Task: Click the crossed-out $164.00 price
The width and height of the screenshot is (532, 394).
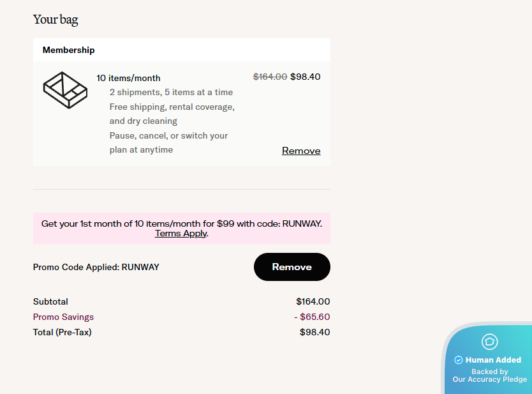Action: (x=270, y=77)
